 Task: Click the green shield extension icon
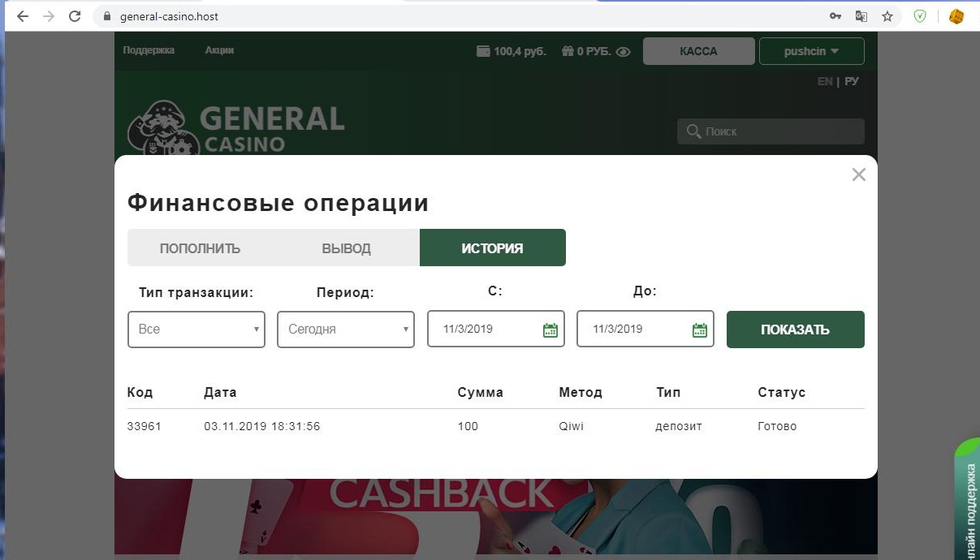[920, 16]
